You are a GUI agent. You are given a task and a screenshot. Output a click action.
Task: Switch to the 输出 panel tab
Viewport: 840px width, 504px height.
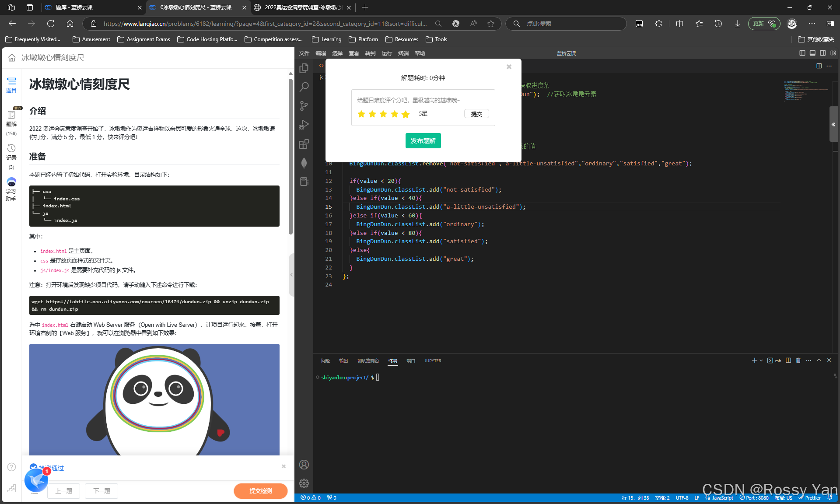343,361
